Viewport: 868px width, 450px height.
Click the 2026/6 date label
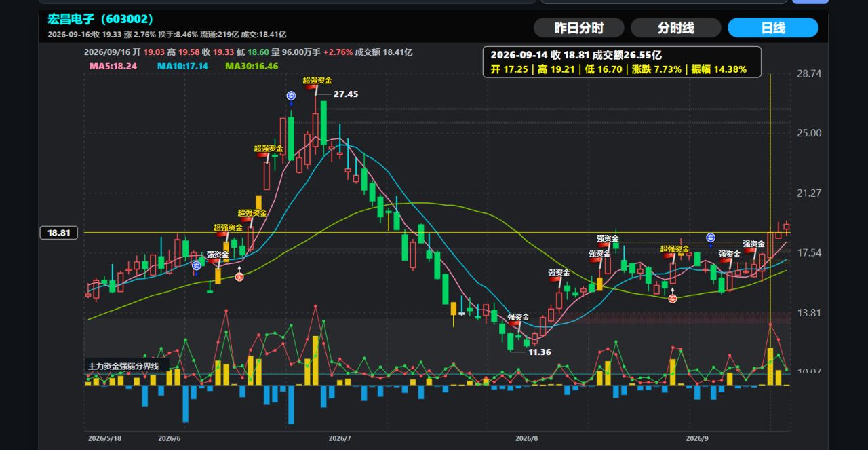[x=170, y=438]
